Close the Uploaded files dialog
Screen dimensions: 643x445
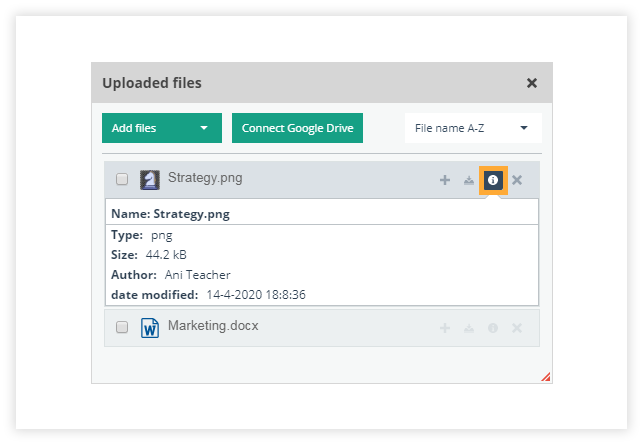pyautogui.click(x=532, y=83)
